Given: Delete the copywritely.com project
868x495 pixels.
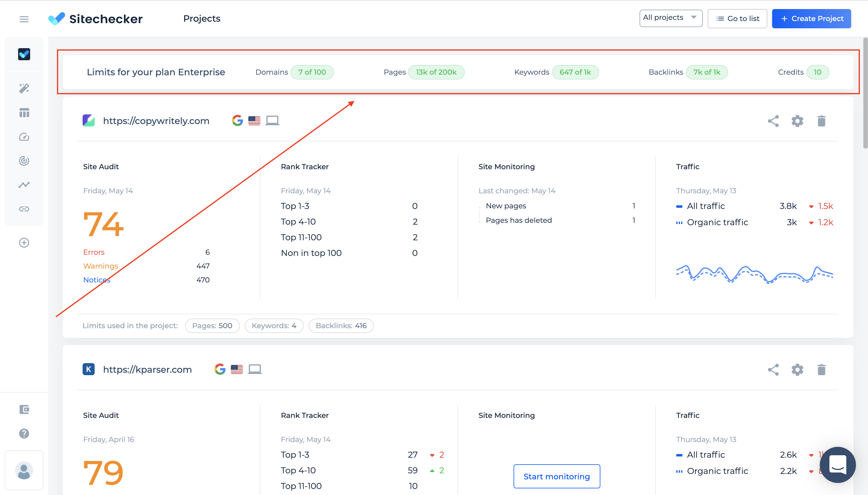Looking at the screenshot, I should coord(821,121).
